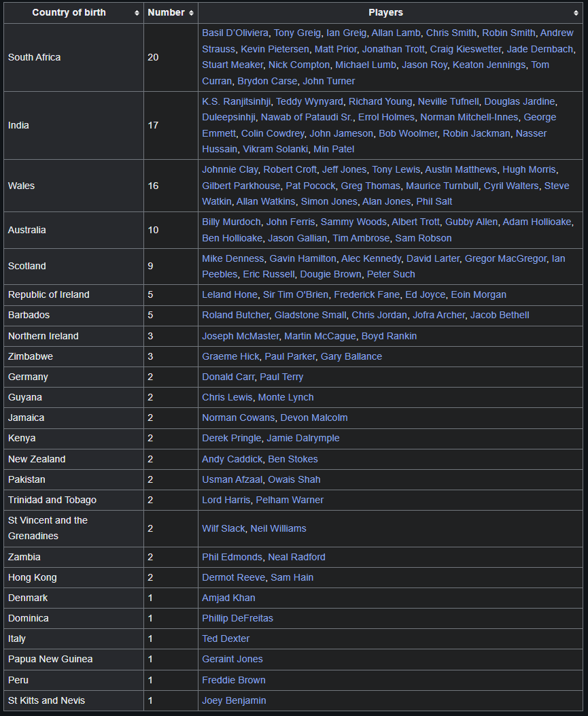
Task: Follow Jacob Bethell link
Action: pyautogui.click(x=500, y=315)
